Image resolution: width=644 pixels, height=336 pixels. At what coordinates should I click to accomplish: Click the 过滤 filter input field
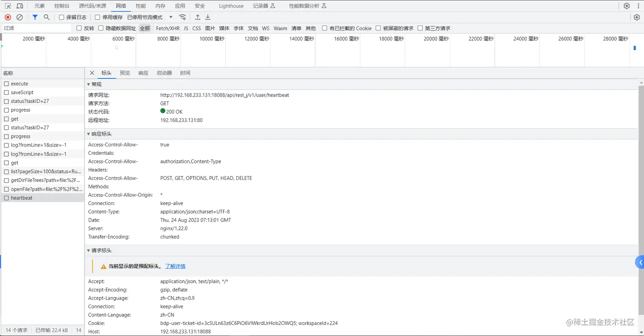[x=36, y=28]
